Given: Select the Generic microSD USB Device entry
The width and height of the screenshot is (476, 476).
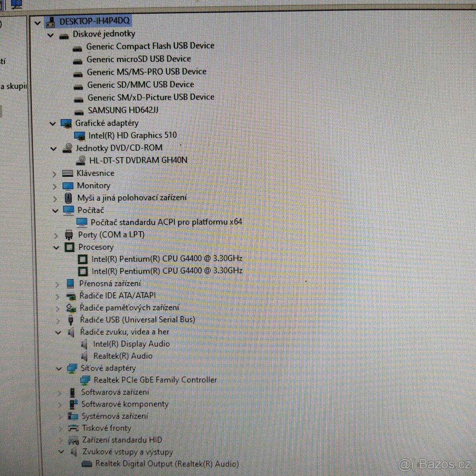Looking at the screenshot, I should coord(139,59).
